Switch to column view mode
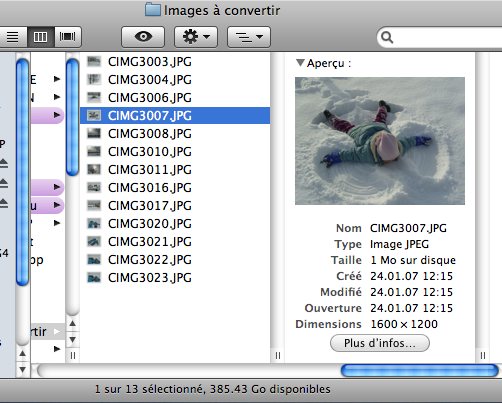The height and width of the screenshot is (403, 502). [41, 37]
